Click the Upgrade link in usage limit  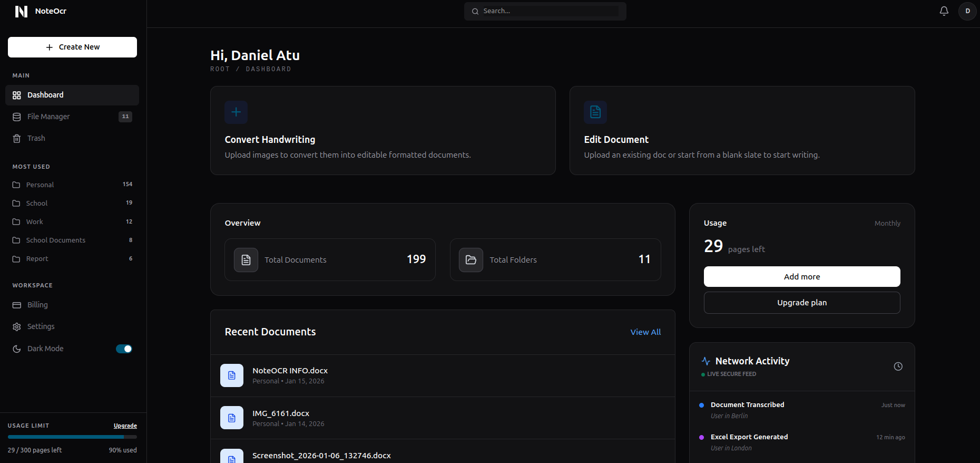125,426
